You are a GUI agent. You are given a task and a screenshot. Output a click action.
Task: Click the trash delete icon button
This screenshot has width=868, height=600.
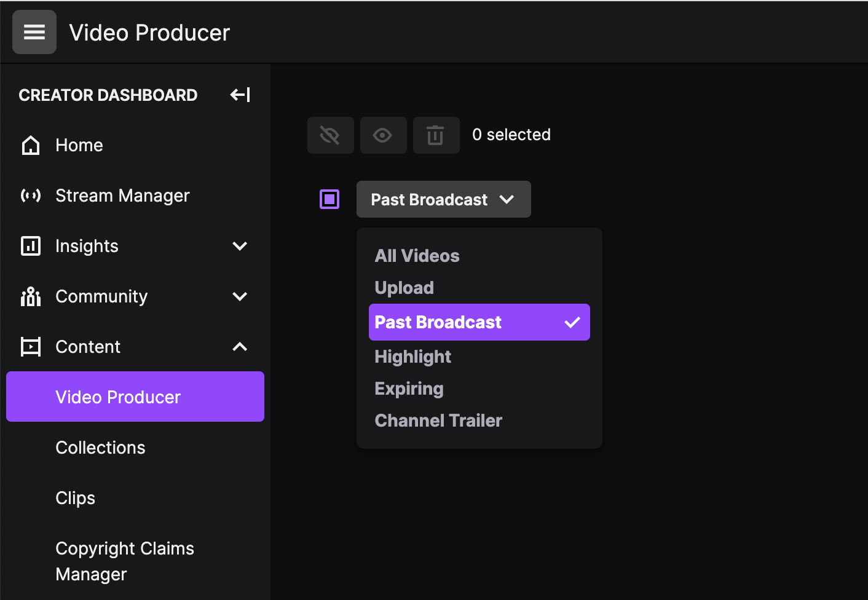(436, 135)
